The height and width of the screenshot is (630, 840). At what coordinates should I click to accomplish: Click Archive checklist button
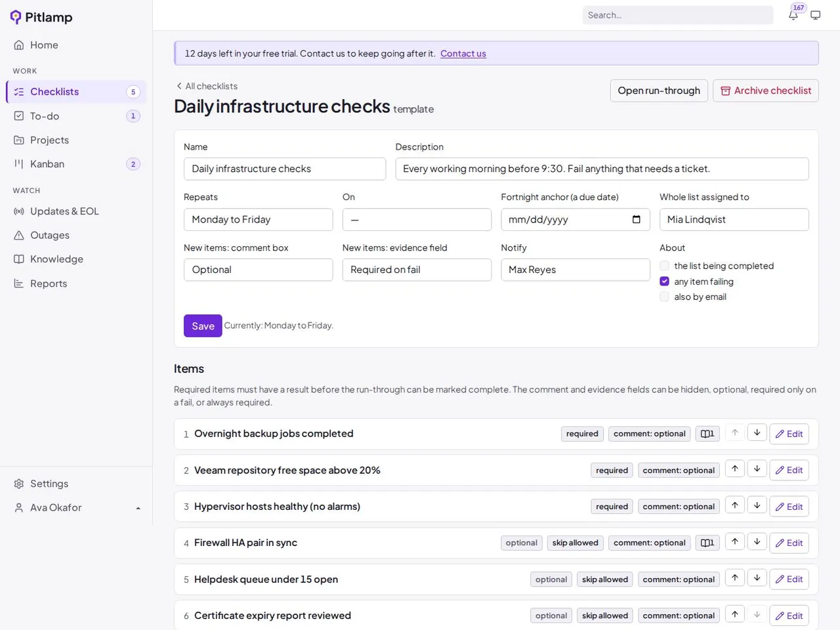[766, 91]
